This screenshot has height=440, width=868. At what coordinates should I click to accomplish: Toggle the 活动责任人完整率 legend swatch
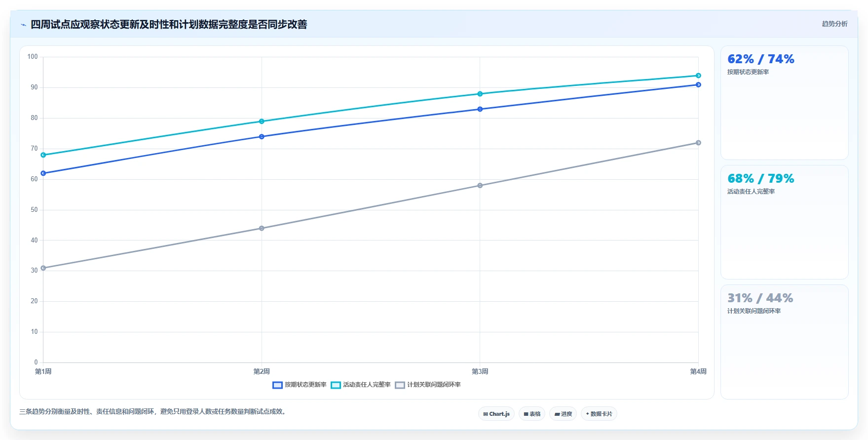coord(336,385)
